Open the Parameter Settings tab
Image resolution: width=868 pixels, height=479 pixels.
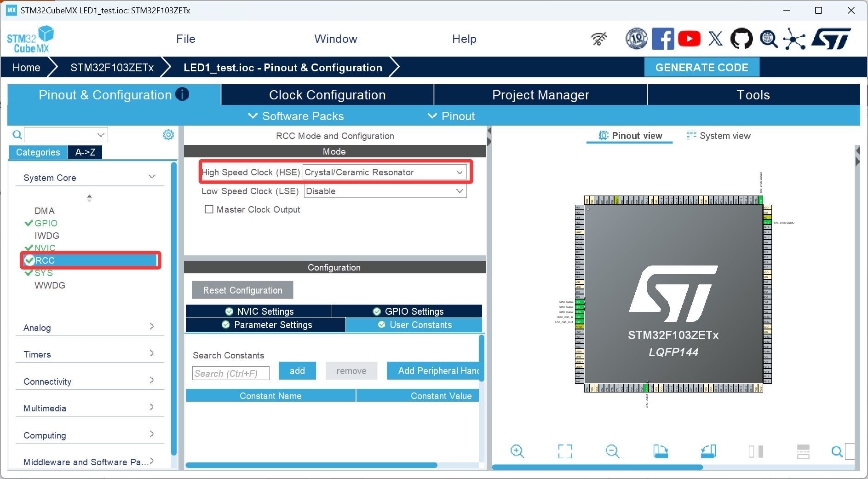[265, 325]
